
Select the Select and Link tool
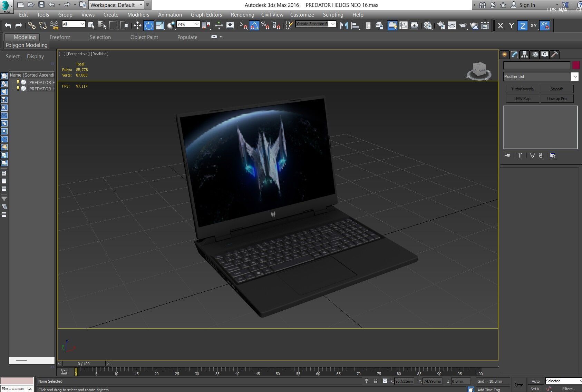[x=31, y=25]
